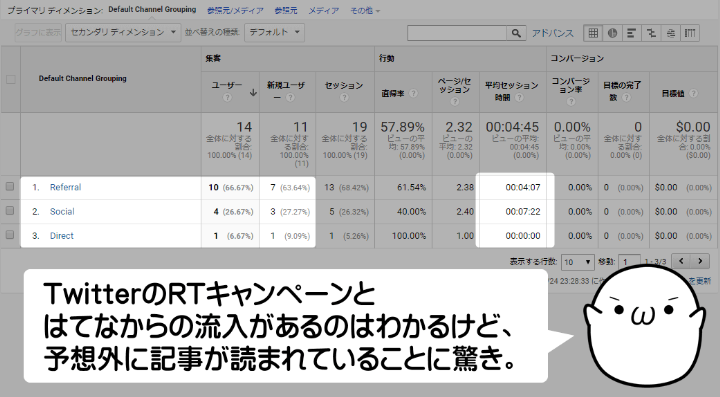Open the デフォルト sort type dropdown
The width and height of the screenshot is (720, 397).
(274, 32)
